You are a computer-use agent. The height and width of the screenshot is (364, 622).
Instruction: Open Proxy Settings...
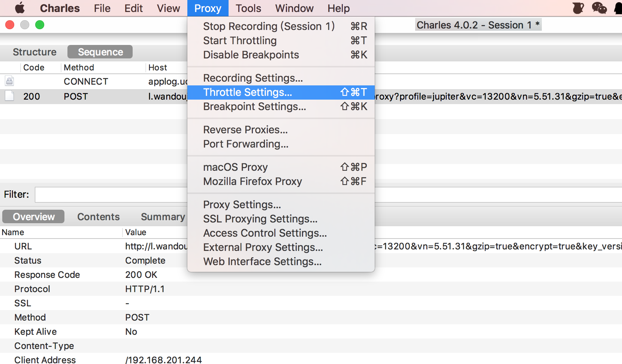tap(281, 204)
